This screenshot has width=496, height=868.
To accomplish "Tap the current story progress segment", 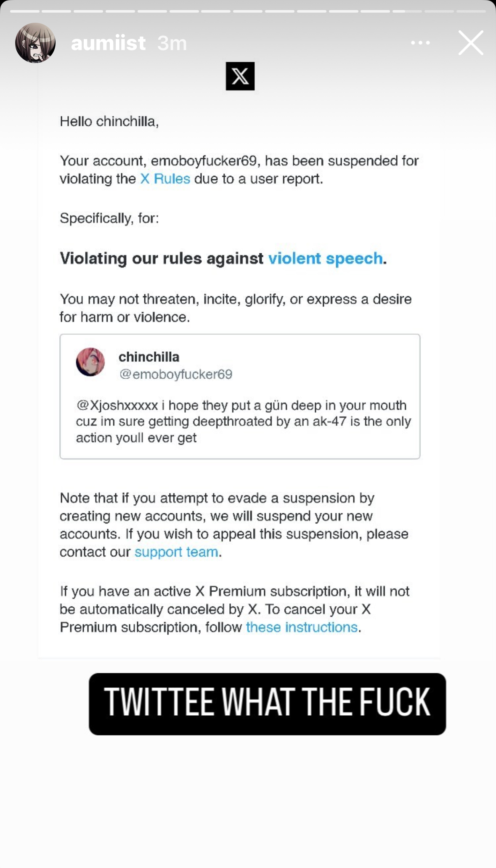I will coord(407,11).
